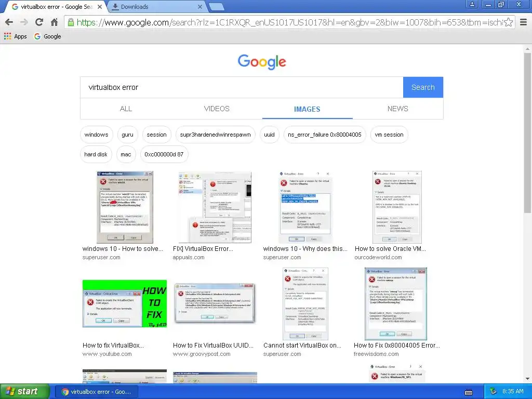
Task: Open 'How to Fix 0x80004005 Error' thumbnail
Action: pos(396,303)
